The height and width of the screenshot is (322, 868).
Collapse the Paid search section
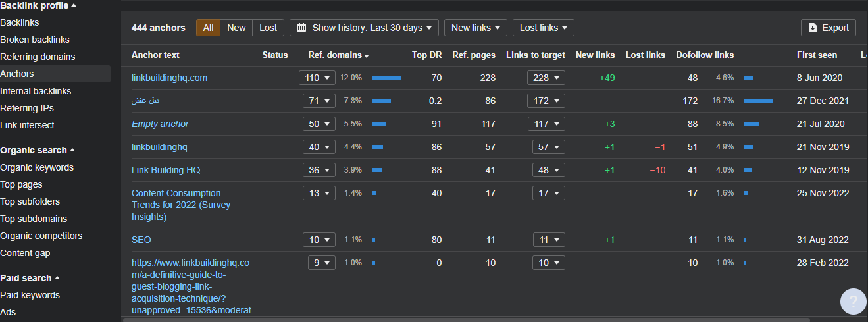(x=30, y=278)
